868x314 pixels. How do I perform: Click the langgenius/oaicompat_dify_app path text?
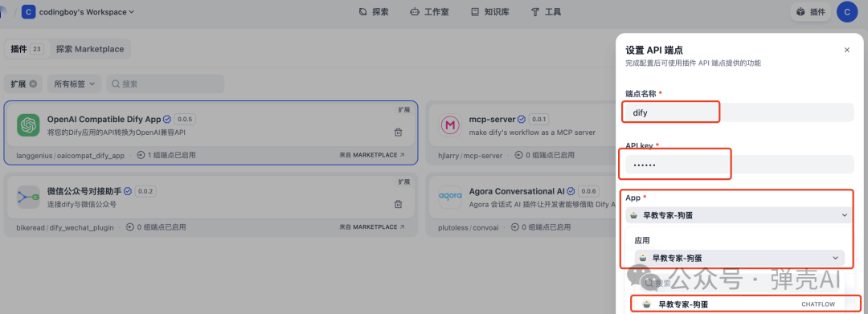[x=71, y=155]
